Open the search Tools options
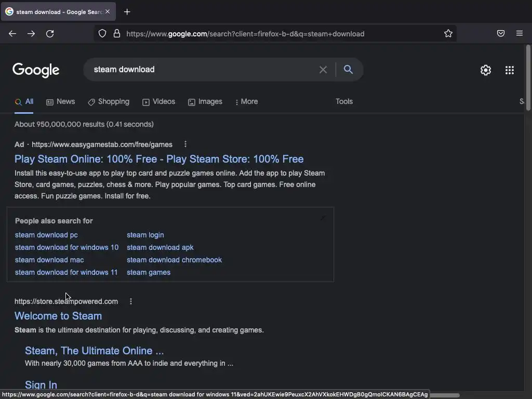Viewport: 532px width, 399px height. click(344, 101)
